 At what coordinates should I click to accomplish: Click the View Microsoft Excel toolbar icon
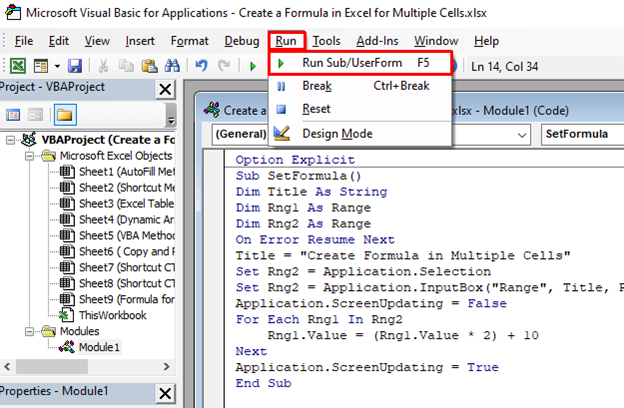point(18,65)
